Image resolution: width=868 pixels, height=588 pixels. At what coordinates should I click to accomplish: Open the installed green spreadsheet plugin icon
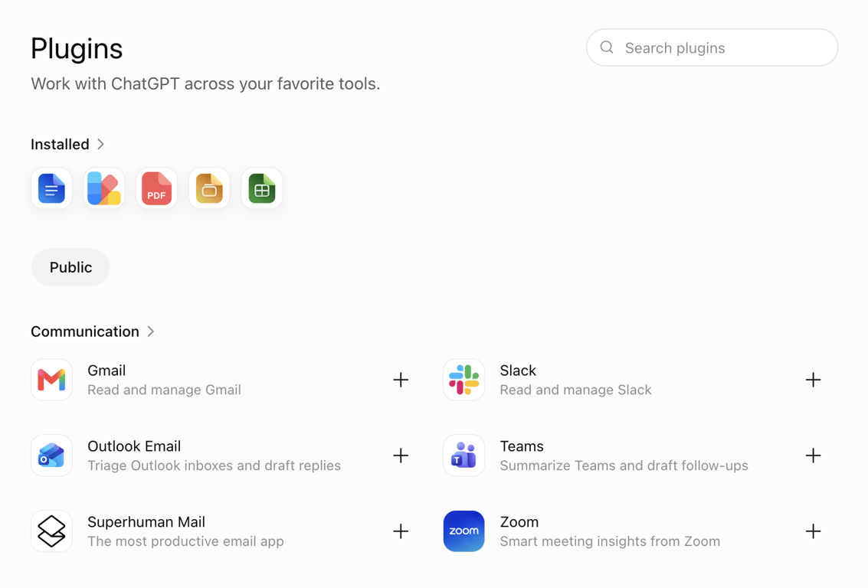262,188
